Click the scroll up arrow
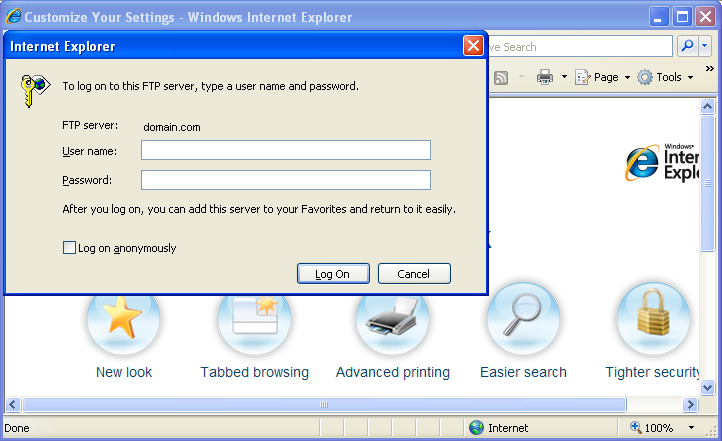The width and height of the screenshot is (722, 441). tap(707, 107)
